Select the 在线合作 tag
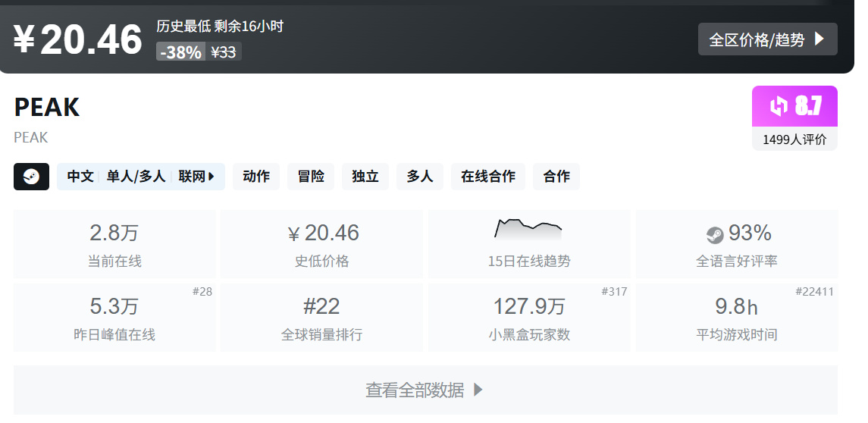 coord(487,177)
